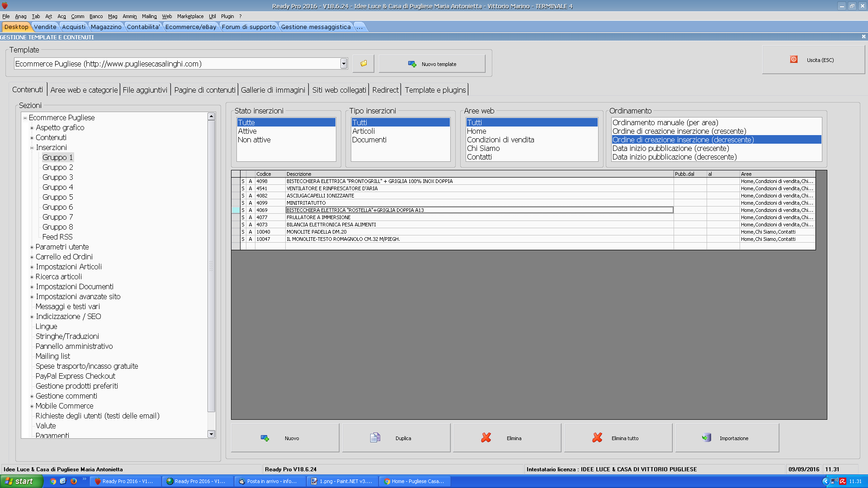Click the Duplica documents icon
This screenshot has height=488, width=868.
tap(375, 438)
